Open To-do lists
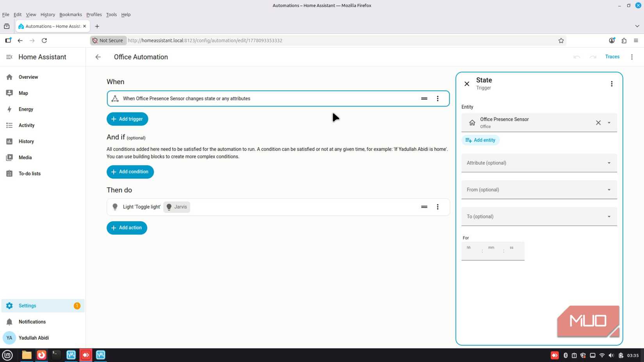644x362 pixels. (x=43, y=174)
